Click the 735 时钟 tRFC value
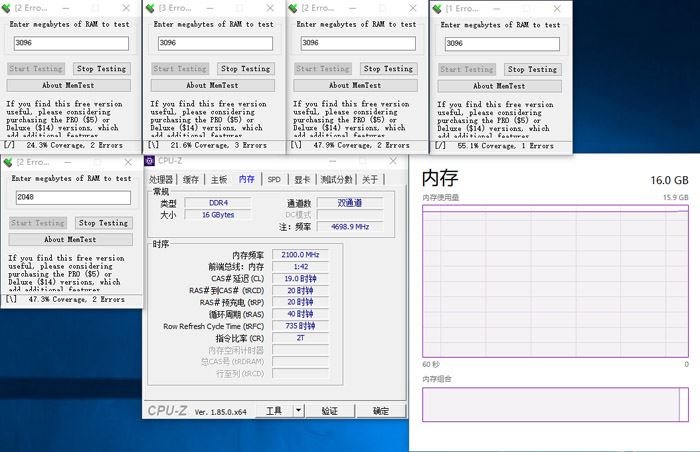The width and height of the screenshot is (700, 452). pyautogui.click(x=300, y=326)
